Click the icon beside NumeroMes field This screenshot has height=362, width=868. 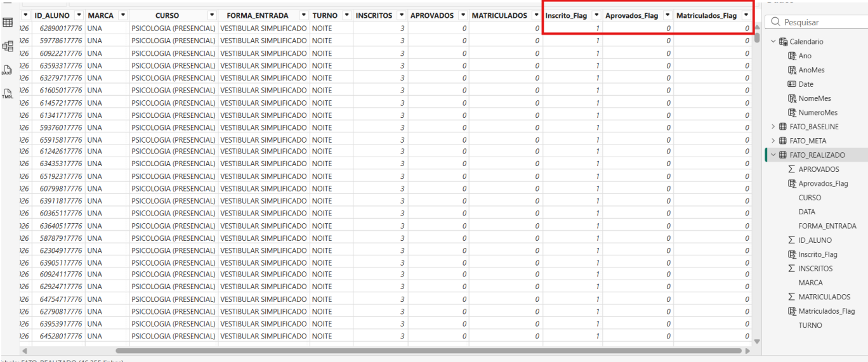click(792, 112)
